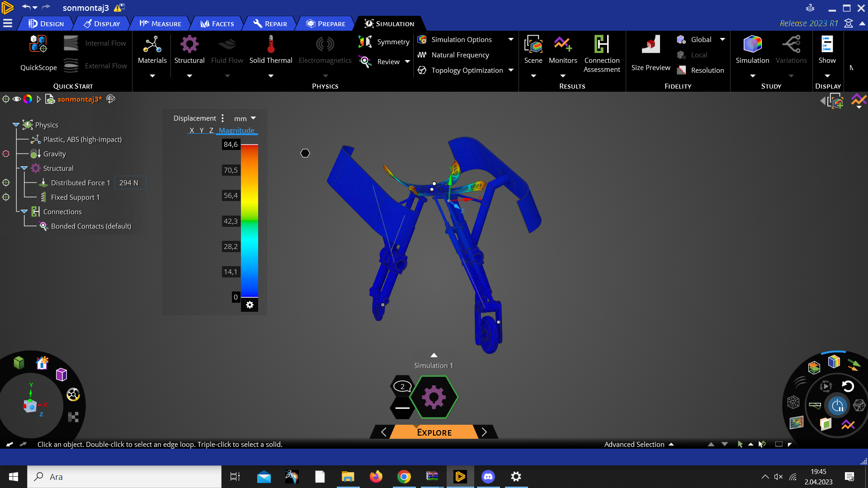Viewport: 868px width, 488px height.
Task: Click the Natural Frequency button
Action: tap(459, 54)
